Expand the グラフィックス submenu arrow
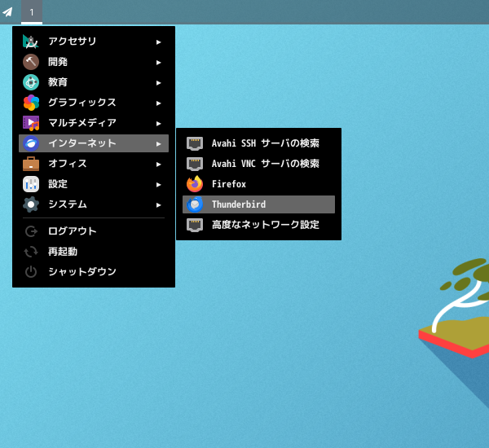The width and height of the screenshot is (489, 448). coord(159,103)
